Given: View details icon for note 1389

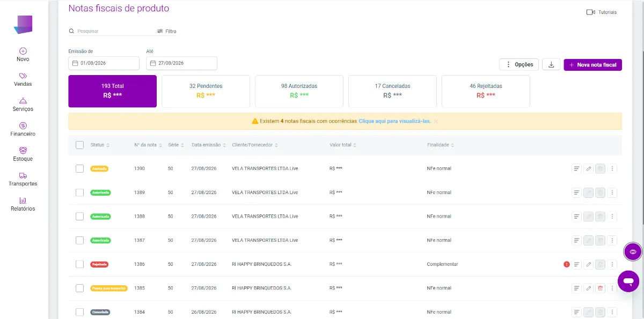Looking at the screenshot, I should pyautogui.click(x=576, y=192).
